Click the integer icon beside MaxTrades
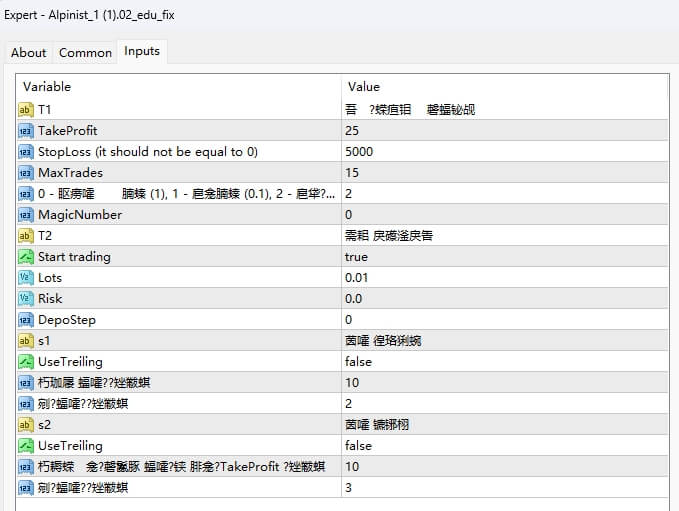The height and width of the screenshot is (511, 679). (x=26, y=173)
